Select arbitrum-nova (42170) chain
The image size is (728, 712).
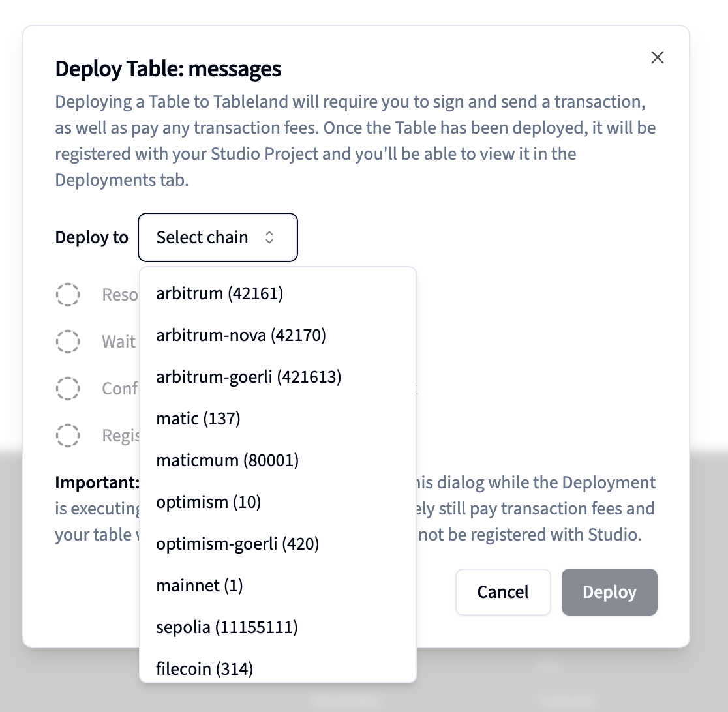(241, 335)
